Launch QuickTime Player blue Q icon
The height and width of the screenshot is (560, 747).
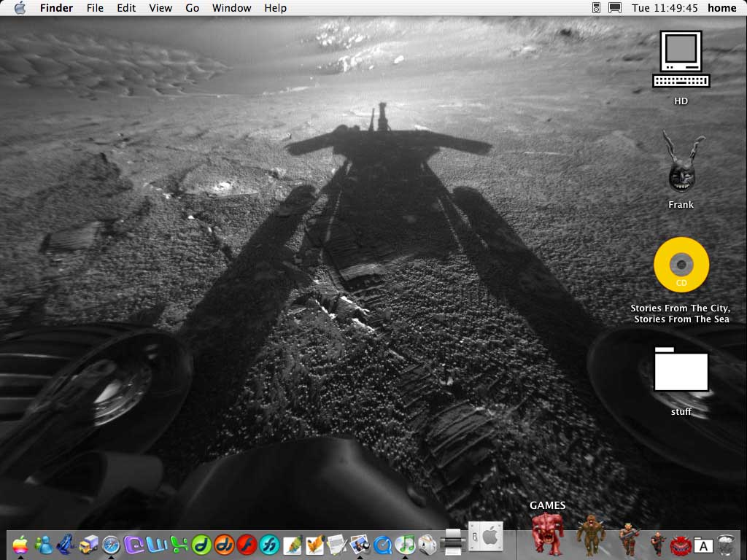pos(382,545)
